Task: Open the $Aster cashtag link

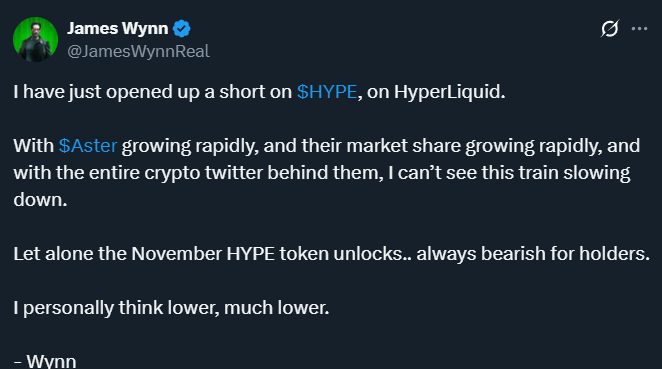Action: click(x=88, y=146)
